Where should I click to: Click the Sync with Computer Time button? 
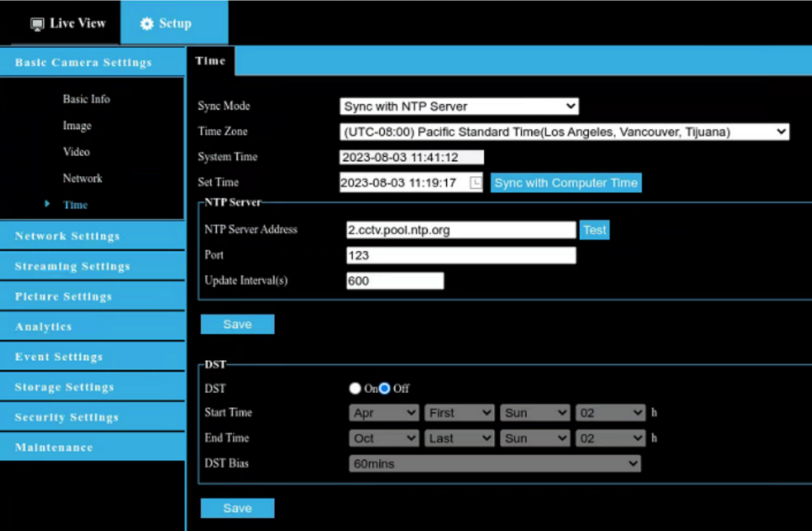[x=565, y=182]
